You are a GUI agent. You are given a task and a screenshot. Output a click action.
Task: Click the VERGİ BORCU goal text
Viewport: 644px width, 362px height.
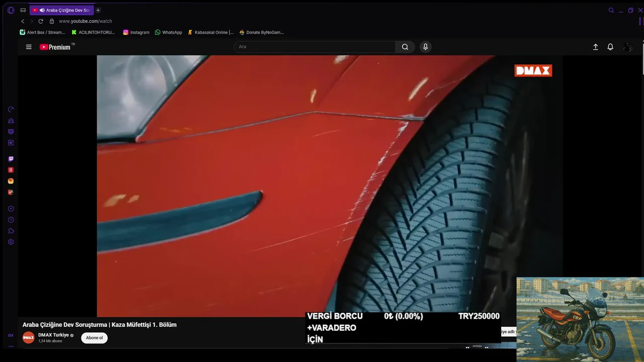[335, 316]
